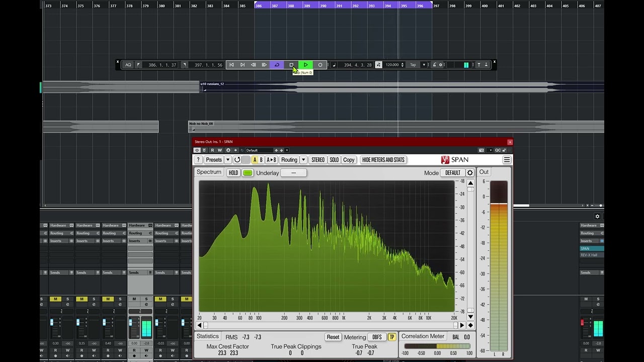
Task: Select the A state in SPAN
Action: 255,160
